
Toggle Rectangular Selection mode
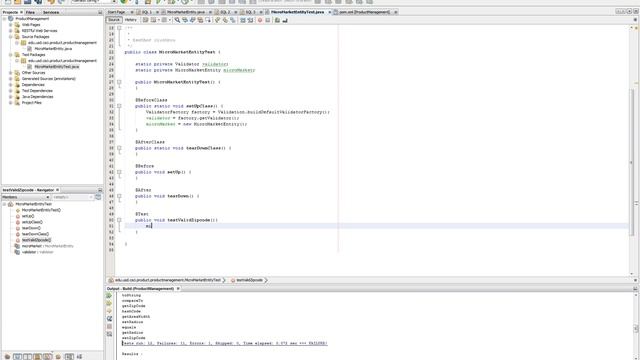pyautogui.click(x=208, y=20)
